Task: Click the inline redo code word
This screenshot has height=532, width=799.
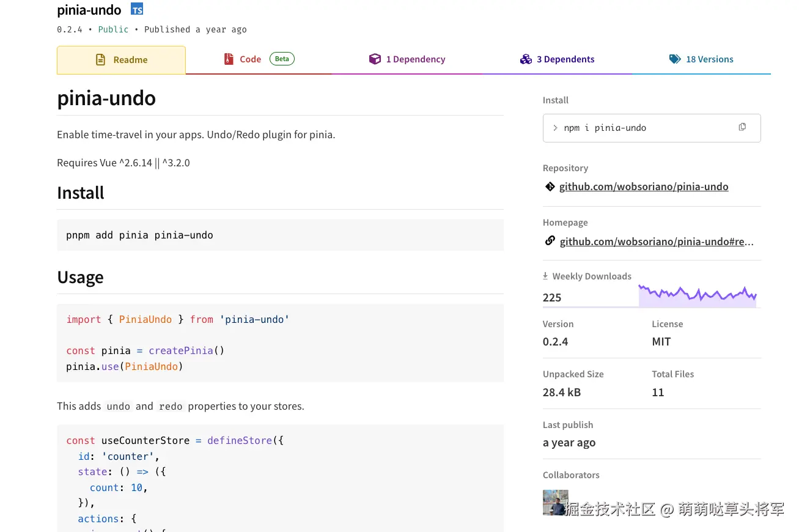Action: [171, 406]
